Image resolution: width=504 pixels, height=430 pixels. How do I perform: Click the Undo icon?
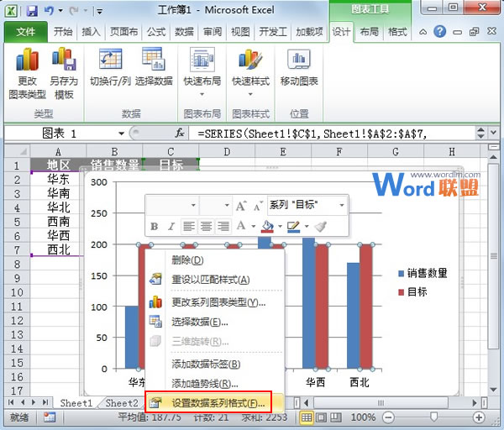(49, 11)
